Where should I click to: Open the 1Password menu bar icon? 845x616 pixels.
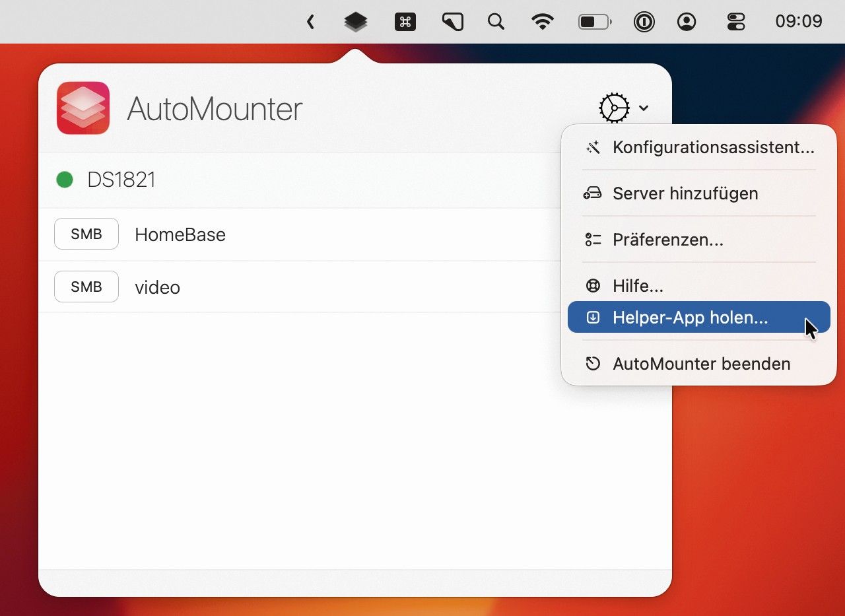tap(644, 22)
